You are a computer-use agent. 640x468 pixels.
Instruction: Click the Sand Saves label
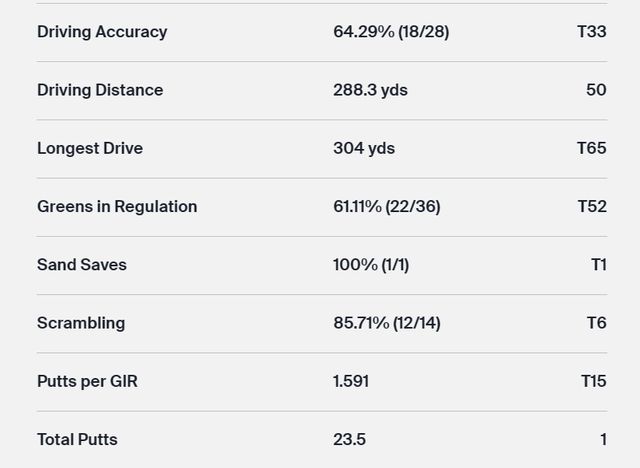click(82, 265)
